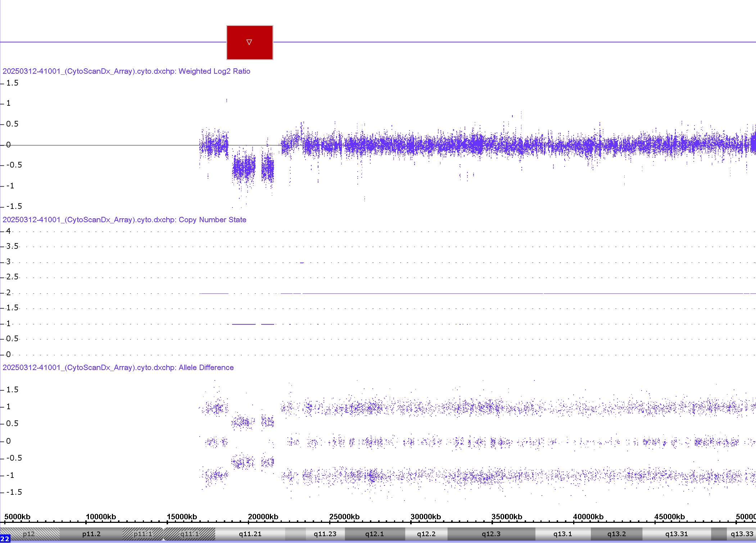Viewport: 756px width, 543px height.
Task: Click cytoband q11.21 on the ideogram
Action: (x=250, y=534)
